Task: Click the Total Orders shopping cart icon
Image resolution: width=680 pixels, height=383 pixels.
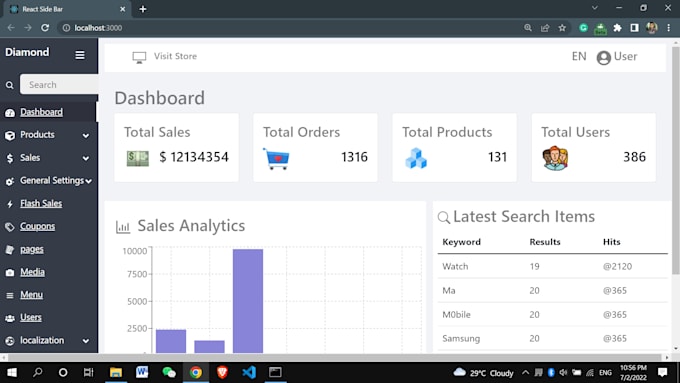Action: click(276, 158)
